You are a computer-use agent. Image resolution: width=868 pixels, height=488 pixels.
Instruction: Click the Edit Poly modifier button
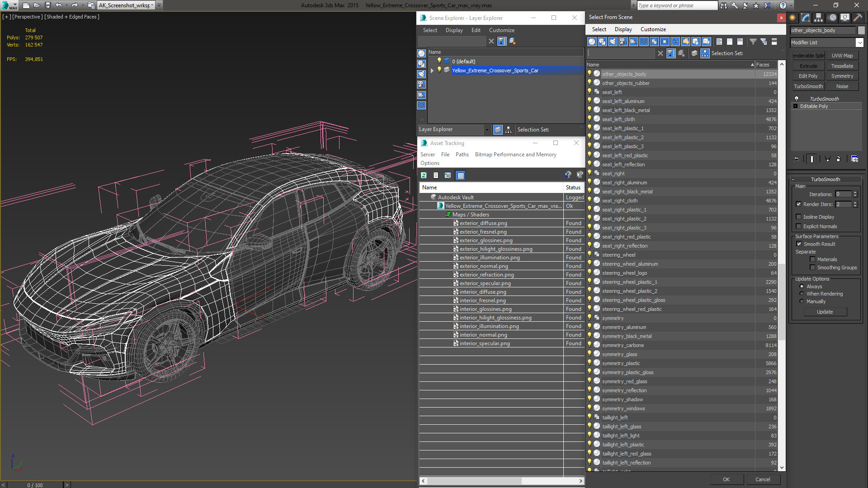click(x=808, y=76)
